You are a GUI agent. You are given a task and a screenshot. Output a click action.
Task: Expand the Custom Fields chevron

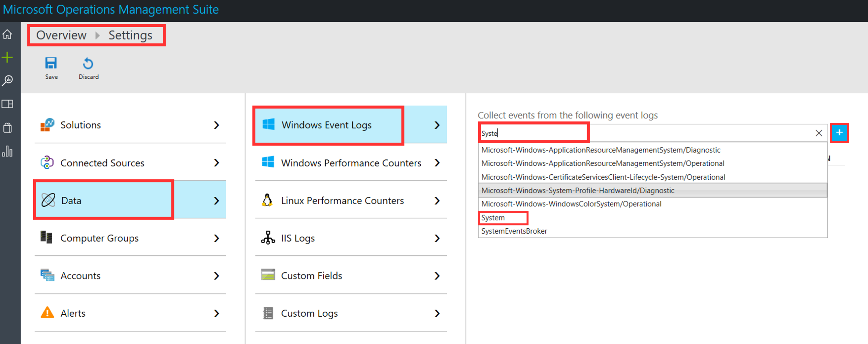coord(437,276)
